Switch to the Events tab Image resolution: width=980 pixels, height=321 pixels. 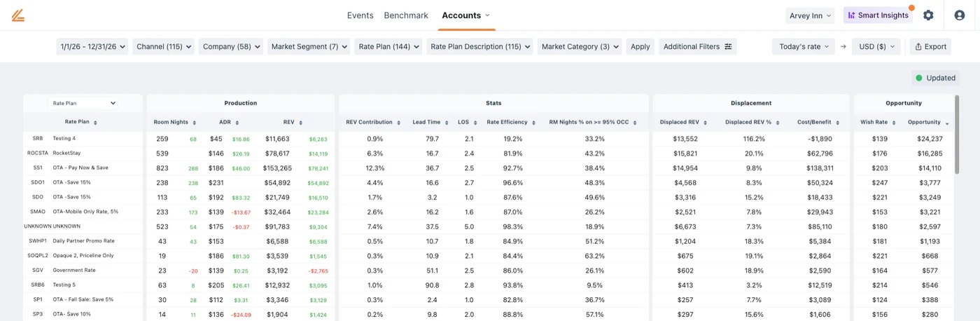tap(360, 15)
